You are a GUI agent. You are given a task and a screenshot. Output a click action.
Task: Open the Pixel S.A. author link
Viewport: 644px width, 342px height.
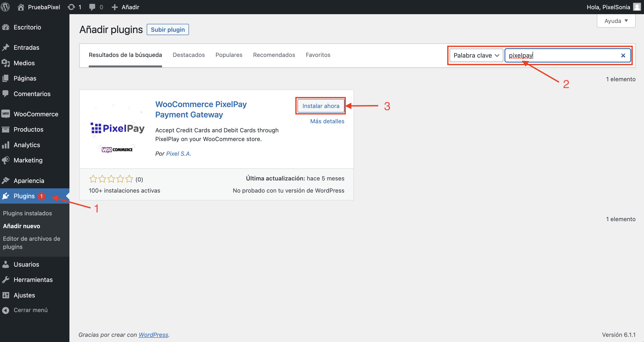tap(178, 153)
